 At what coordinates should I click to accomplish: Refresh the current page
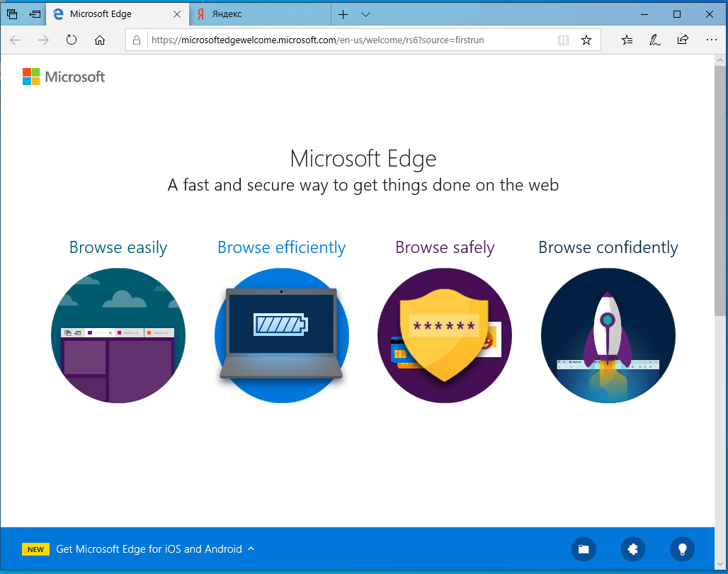point(71,40)
